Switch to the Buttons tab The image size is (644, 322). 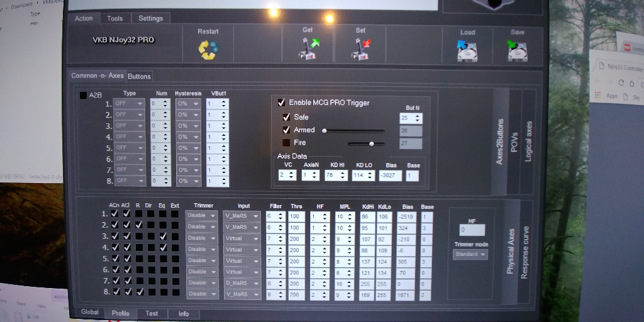tap(139, 76)
